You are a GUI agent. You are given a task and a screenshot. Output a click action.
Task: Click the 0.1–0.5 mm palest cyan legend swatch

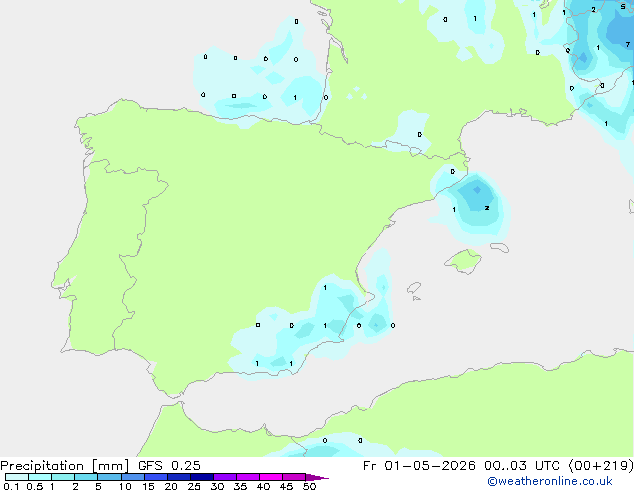pyautogui.click(x=17, y=477)
